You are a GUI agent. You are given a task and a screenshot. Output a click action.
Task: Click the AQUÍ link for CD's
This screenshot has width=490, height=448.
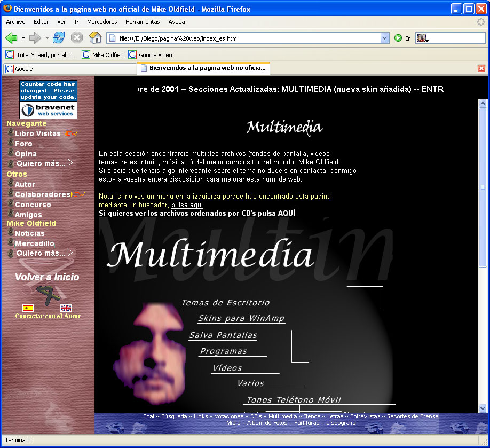287,213
